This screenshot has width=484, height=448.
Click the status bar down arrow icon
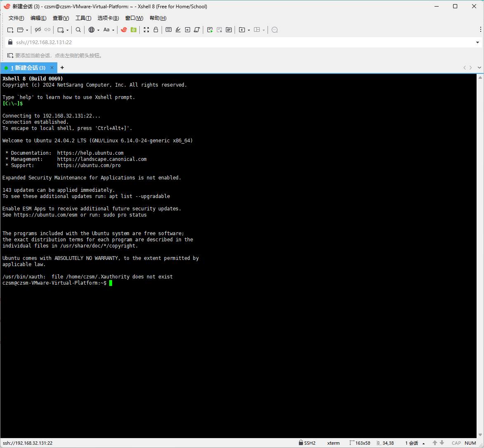click(442, 443)
